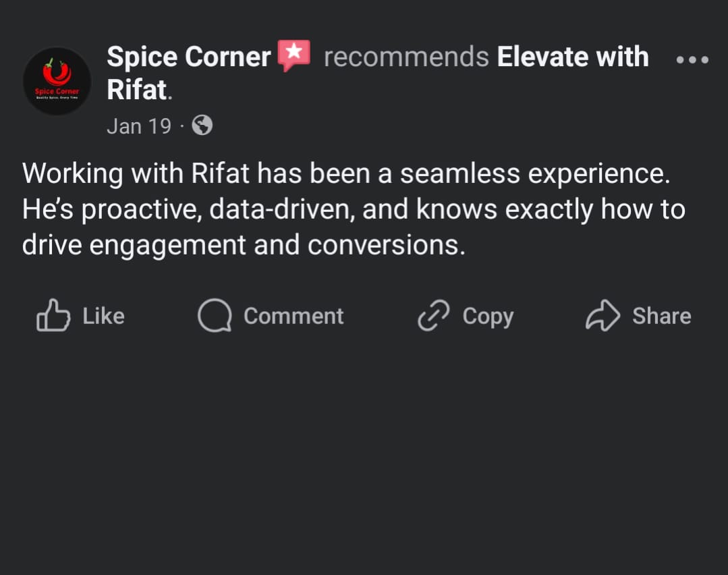Click the Spice Corner page name
Viewport: 728px width, 575px height.
tap(188, 57)
